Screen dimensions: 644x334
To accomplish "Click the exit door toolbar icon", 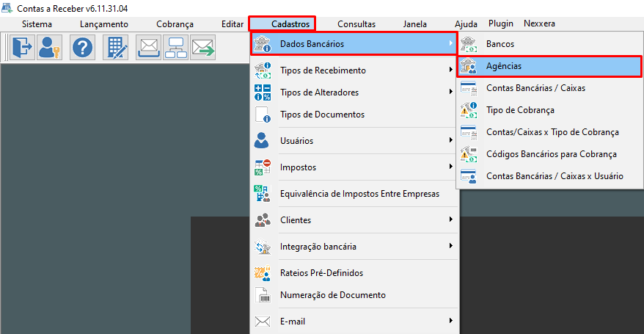I will tap(22, 47).
